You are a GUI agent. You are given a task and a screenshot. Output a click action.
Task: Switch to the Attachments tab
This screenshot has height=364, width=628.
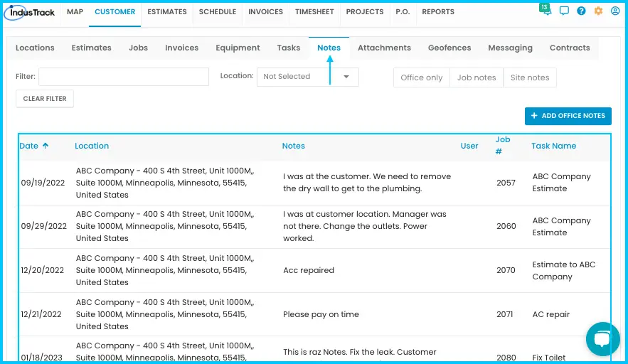384,48
